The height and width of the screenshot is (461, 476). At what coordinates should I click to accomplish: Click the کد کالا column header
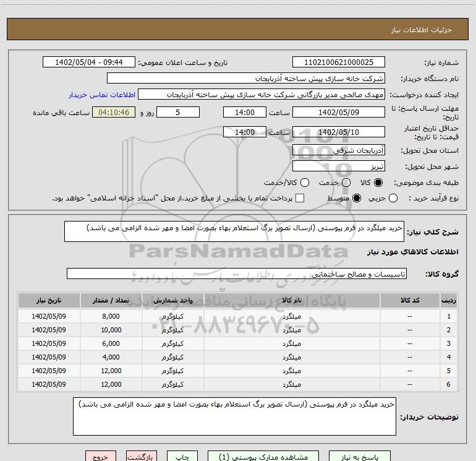pos(410,300)
